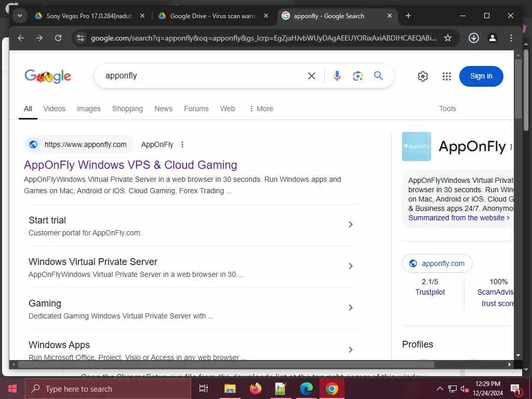The height and width of the screenshot is (399, 532).
Task: Open File Explorer from taskbar
Action: coord(230,389)
